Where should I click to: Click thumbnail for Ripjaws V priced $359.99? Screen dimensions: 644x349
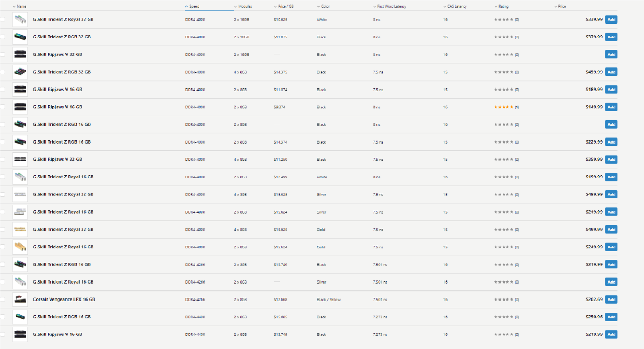[20, 159]
